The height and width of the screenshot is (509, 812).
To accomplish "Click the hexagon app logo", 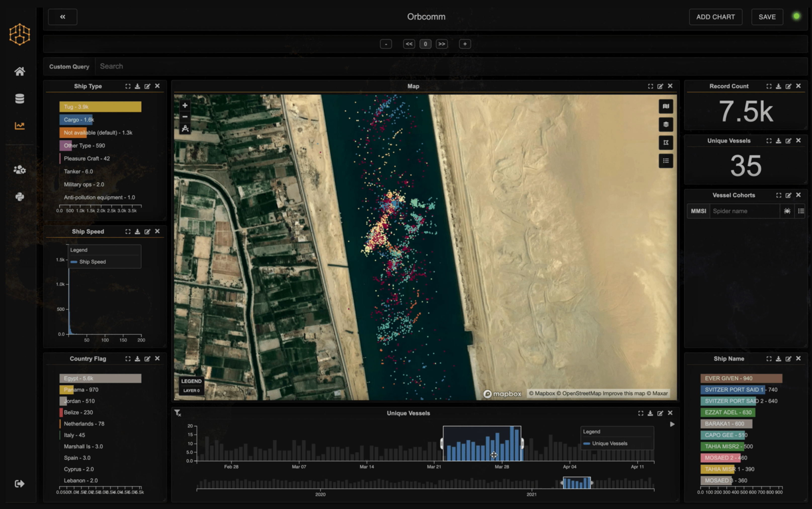I will tap(20, 34).
